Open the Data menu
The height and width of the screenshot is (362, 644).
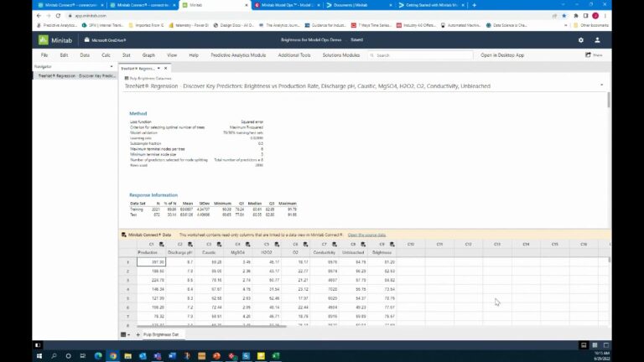[x=85, y=55]
